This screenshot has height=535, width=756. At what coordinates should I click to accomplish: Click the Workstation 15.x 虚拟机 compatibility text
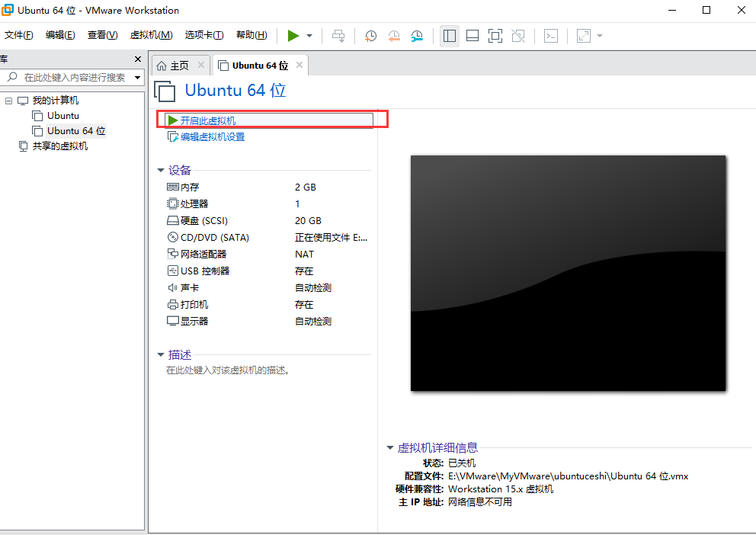(x=501, y=489)
